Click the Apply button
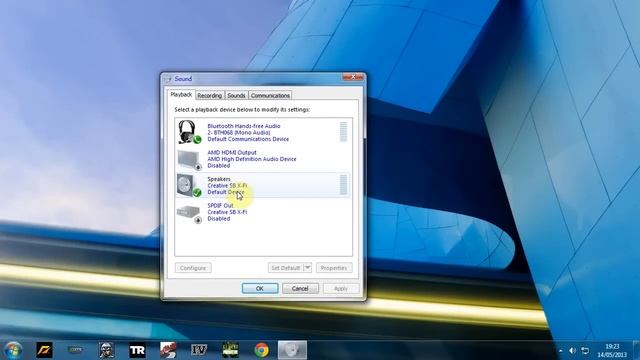The image size is (640, 360). click(341, 288)
